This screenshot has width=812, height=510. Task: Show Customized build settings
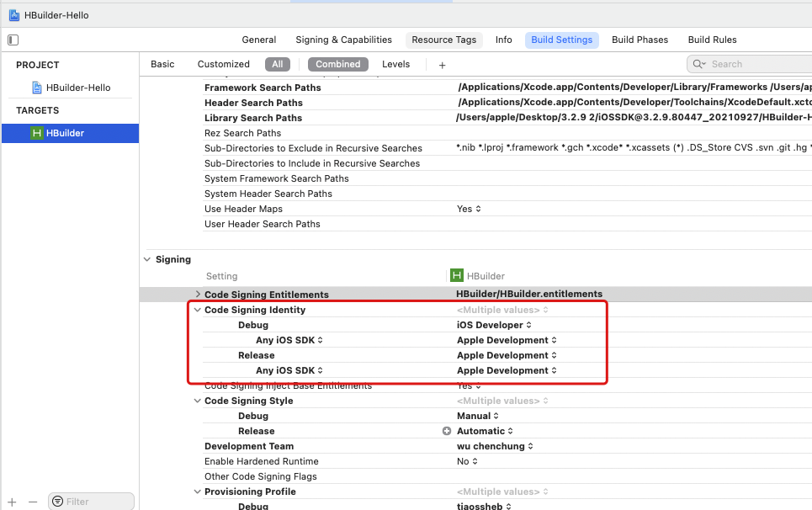pyautogui.click(x=223, y=64)
